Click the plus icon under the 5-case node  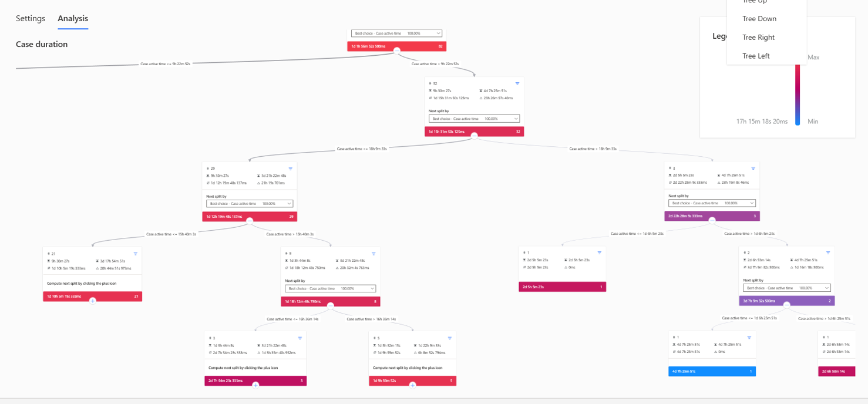coord(412,385)
